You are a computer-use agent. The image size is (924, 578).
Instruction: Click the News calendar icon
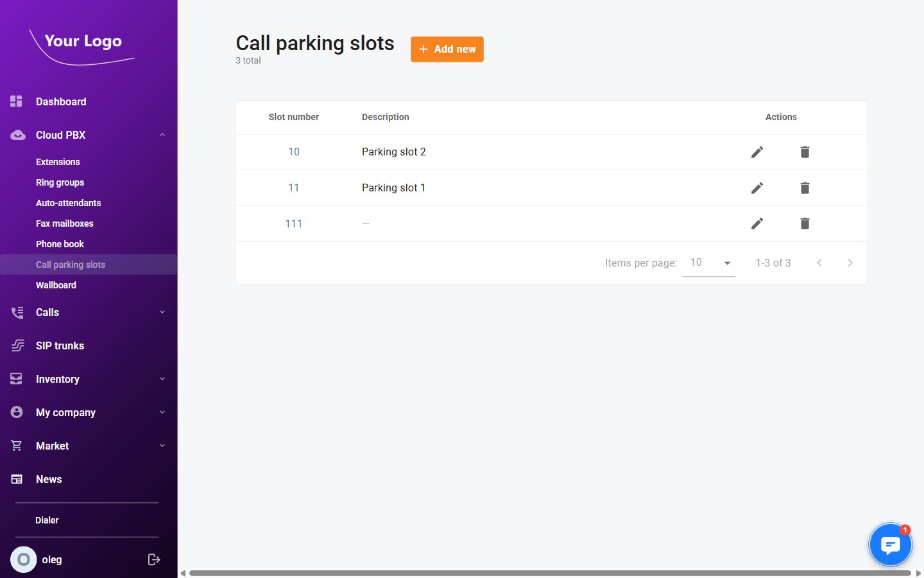[15, 479]
